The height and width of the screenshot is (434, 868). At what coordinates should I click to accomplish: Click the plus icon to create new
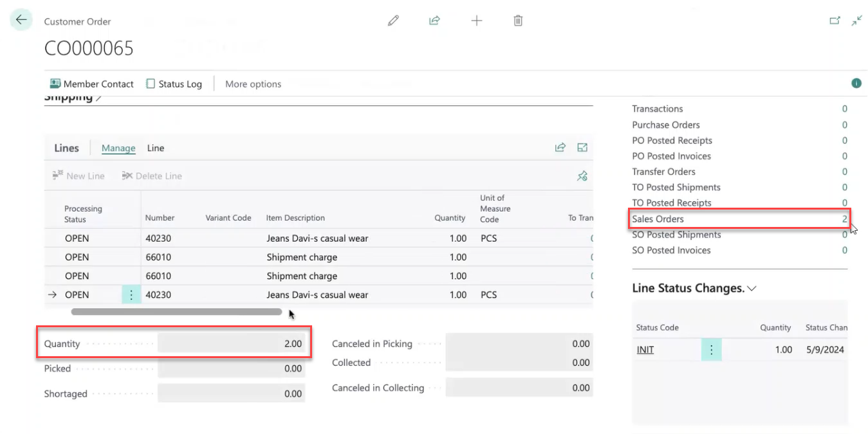(476, 21)
